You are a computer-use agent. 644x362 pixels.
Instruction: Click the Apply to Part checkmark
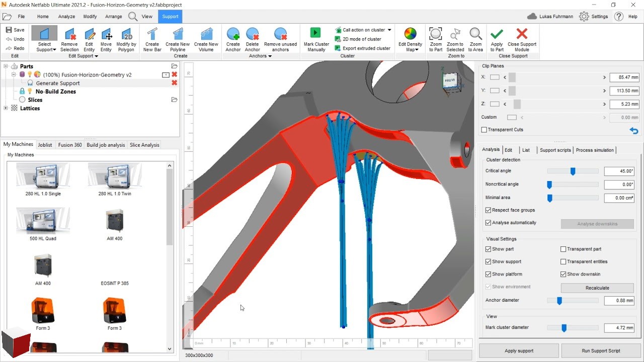tap(497, 34)
